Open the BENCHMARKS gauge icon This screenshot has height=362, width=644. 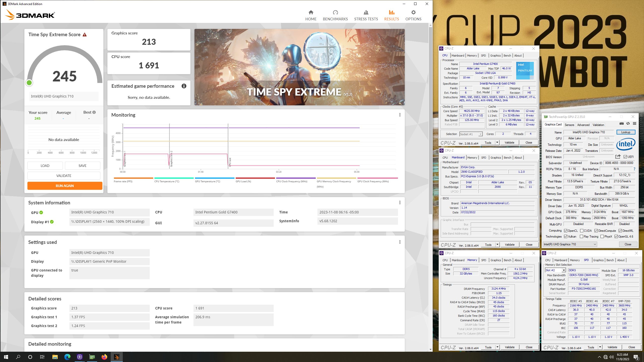pos(335,12)
